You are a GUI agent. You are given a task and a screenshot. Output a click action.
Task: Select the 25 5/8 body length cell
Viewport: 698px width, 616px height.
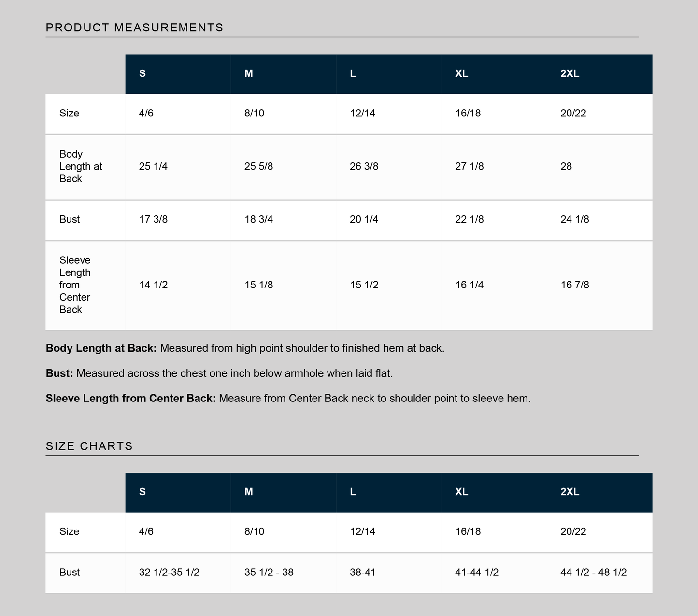tap(259, 166)
